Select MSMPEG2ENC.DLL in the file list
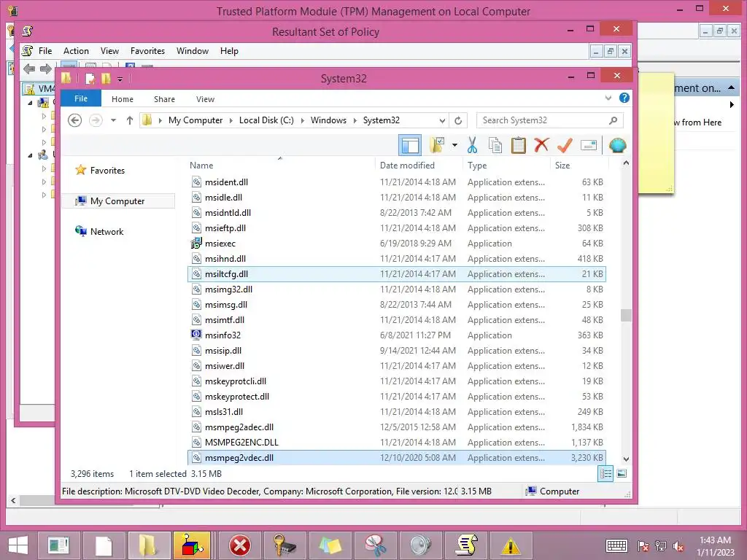Screen dimensions: 747x560 (397, 443)
